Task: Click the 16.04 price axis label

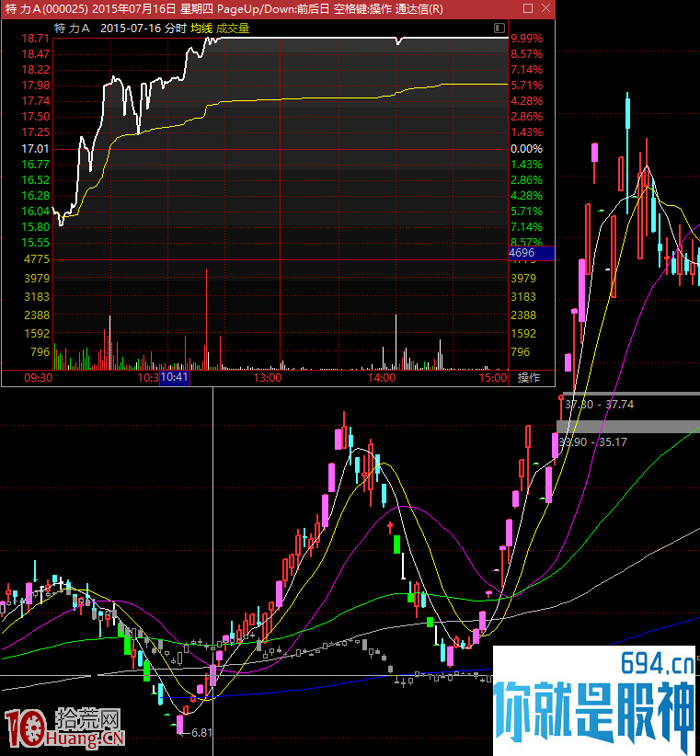Action: 35,212
